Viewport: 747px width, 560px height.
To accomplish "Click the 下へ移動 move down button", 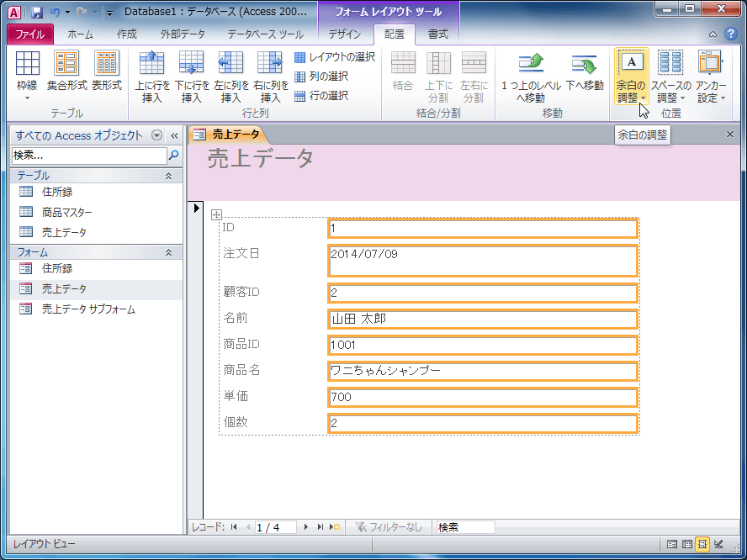I will click(585, 71).
